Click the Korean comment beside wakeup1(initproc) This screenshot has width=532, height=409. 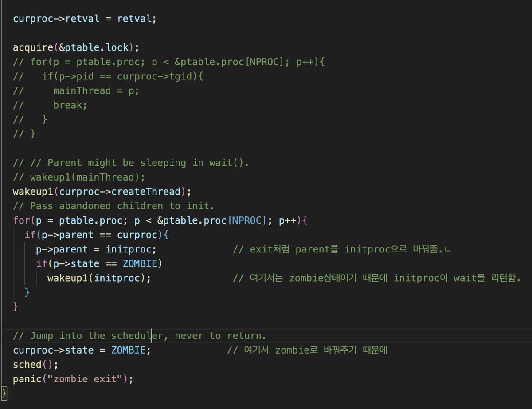376,278
